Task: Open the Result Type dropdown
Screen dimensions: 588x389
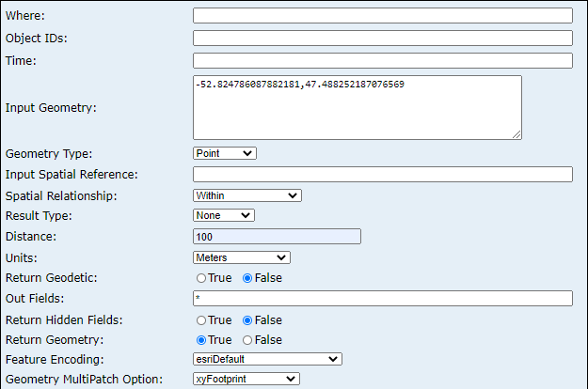Action: (223, 215)
